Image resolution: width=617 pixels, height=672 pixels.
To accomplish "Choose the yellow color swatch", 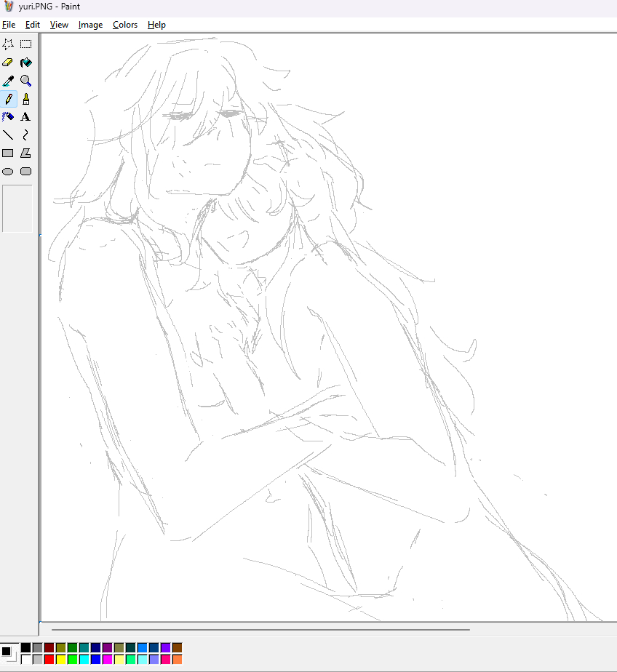I will pos(61,659).
